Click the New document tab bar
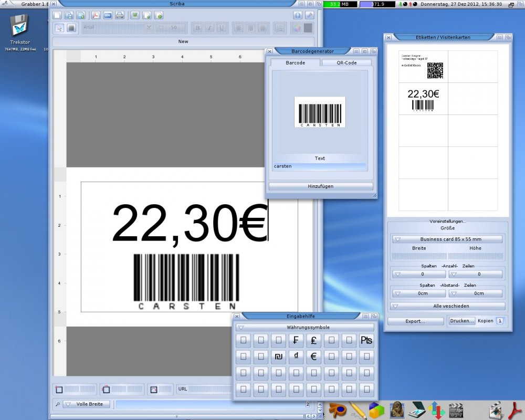 click(x=183, y=41)
